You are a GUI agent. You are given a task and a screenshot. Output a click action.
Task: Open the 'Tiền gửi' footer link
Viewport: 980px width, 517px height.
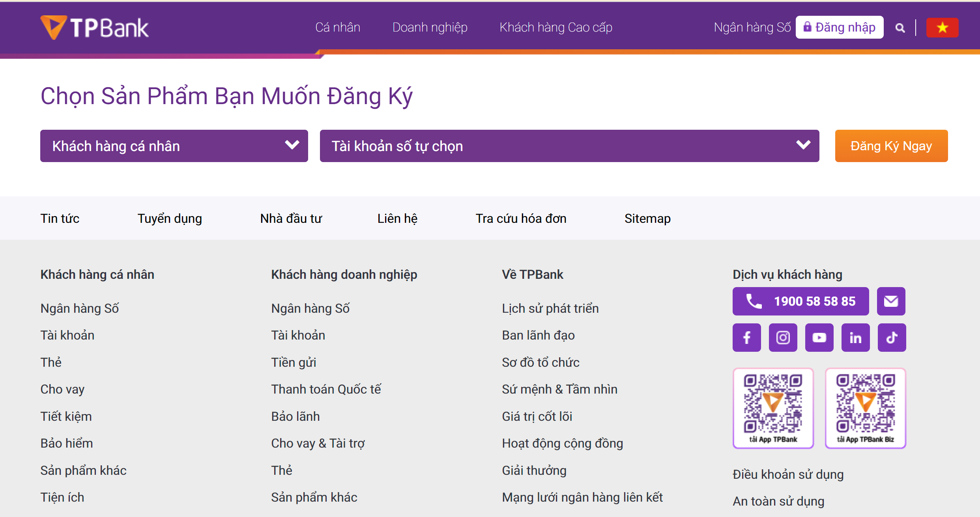(x=294, y=362)
